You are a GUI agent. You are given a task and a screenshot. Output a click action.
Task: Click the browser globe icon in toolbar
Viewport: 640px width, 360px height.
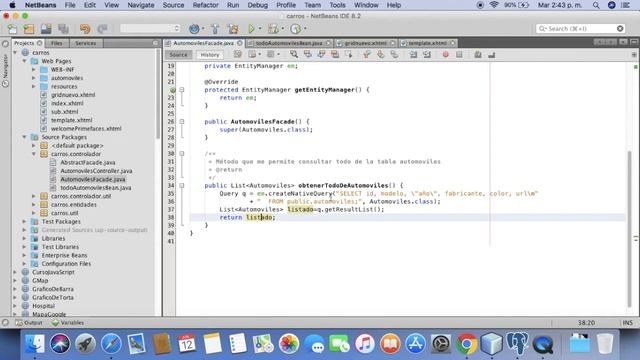tap(194, 29)
